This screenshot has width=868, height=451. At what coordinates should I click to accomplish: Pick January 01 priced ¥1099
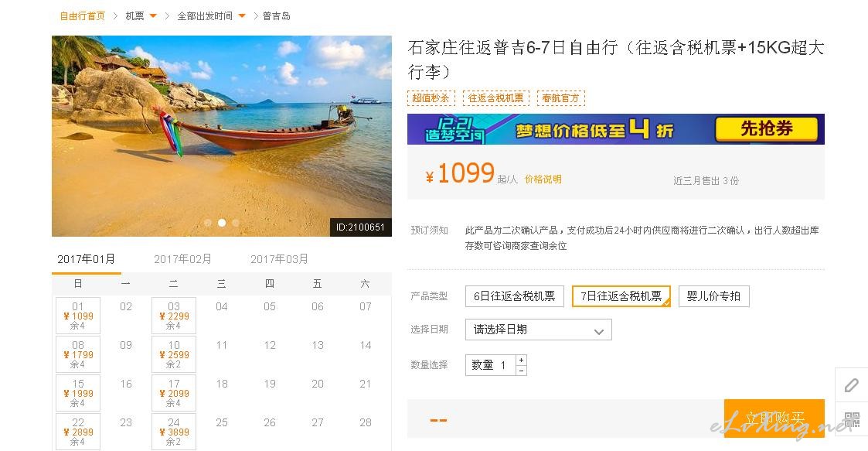click(78, 316)
